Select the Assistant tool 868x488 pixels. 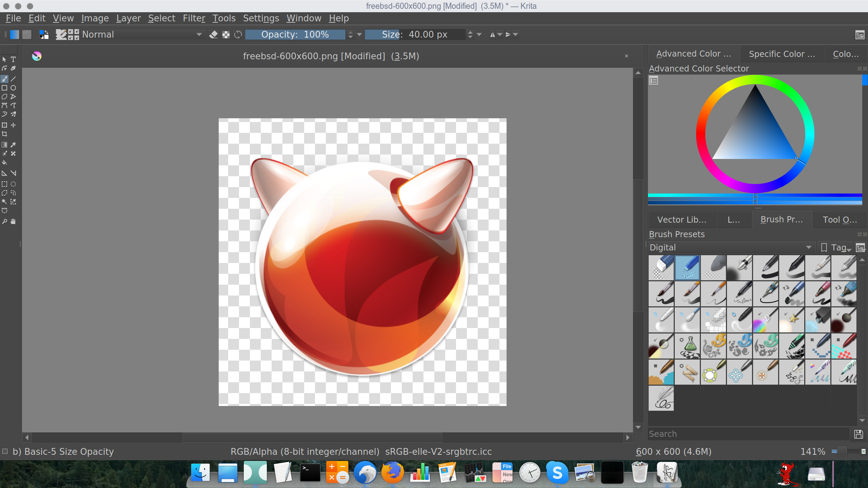click(4, 173)
